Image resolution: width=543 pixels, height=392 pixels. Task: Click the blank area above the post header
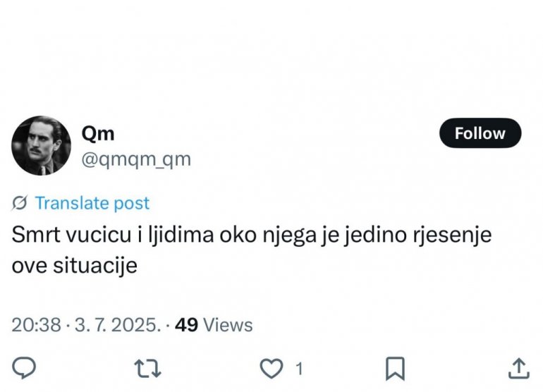271,56
